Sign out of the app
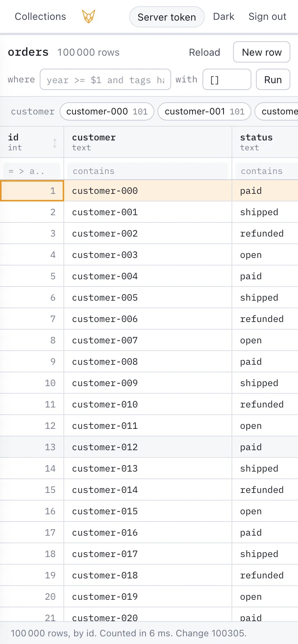Screen dimensions: 298x644 coord(267,16)
